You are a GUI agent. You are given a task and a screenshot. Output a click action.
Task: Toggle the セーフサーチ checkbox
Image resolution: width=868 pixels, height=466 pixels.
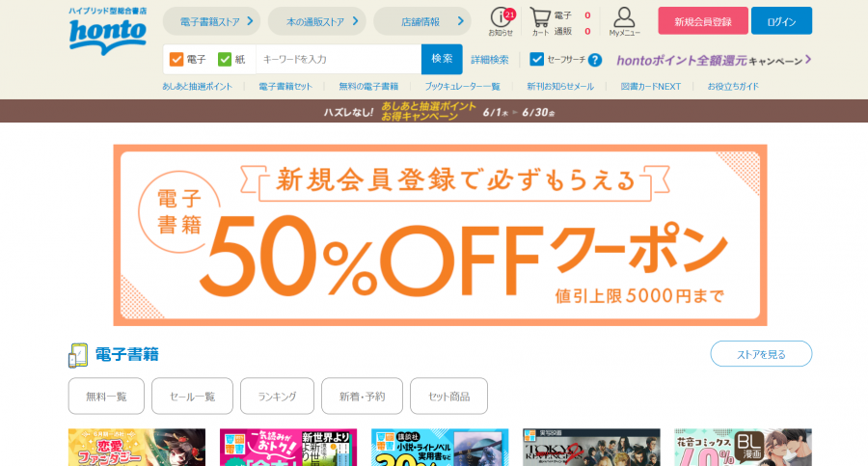click(x=536, y=59)
